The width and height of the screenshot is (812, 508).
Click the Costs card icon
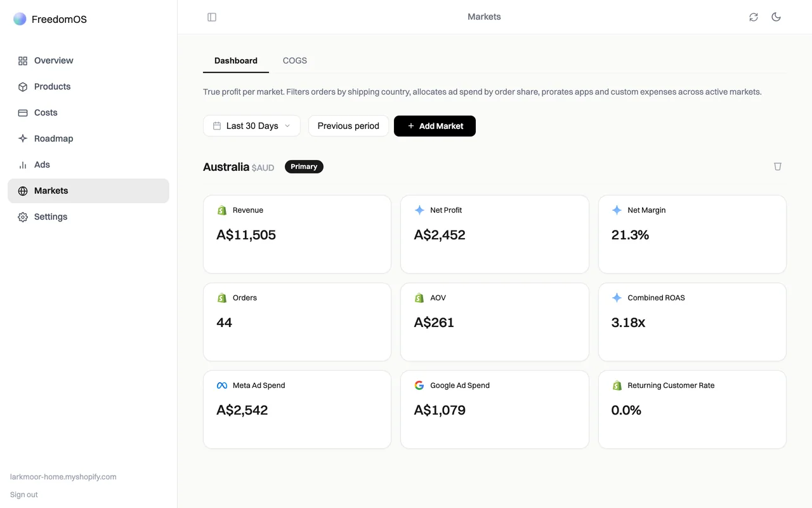[23, 113]
